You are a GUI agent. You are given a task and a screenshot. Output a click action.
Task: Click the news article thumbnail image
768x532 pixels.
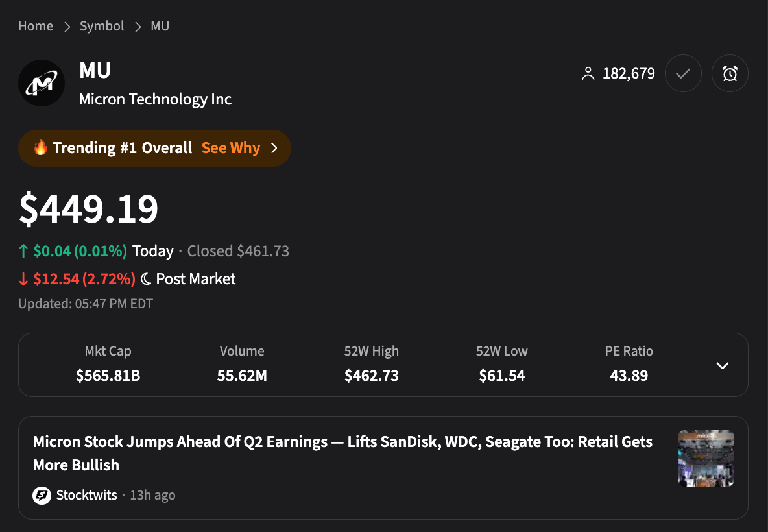706,458
